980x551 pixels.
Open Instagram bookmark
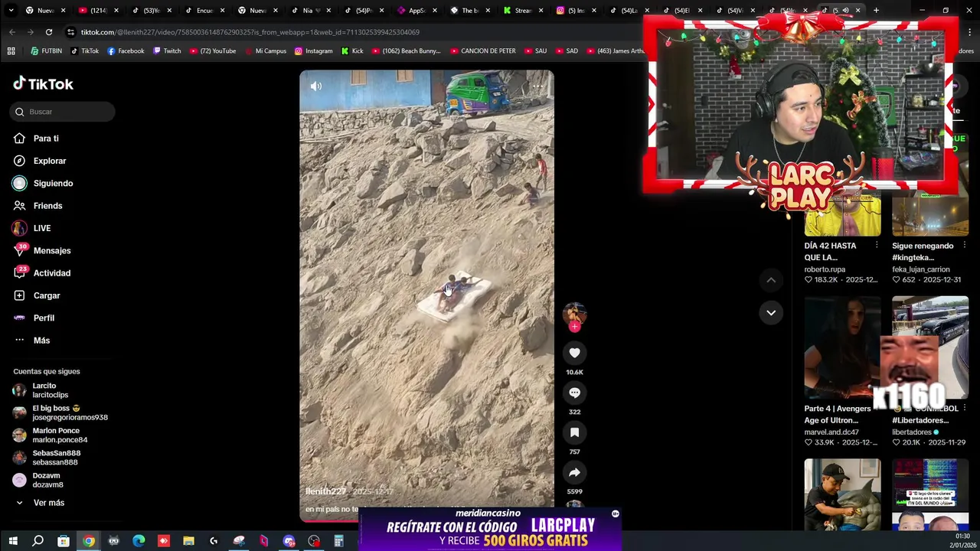(314, 51)
